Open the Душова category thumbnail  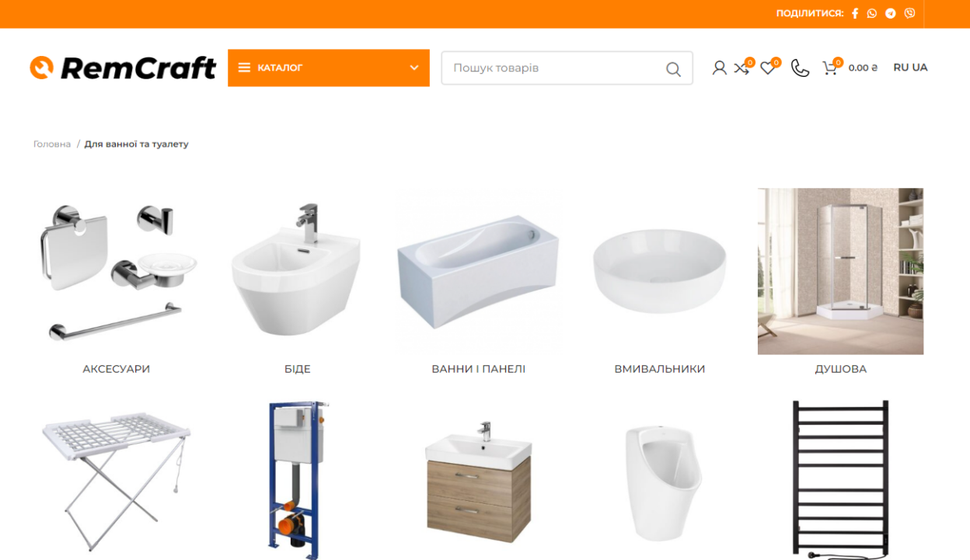coord(840,271)
